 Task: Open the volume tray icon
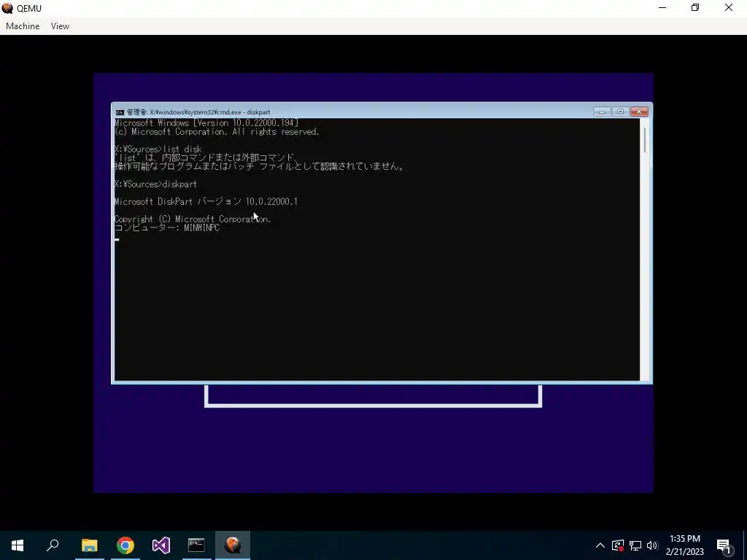point(652,545)
